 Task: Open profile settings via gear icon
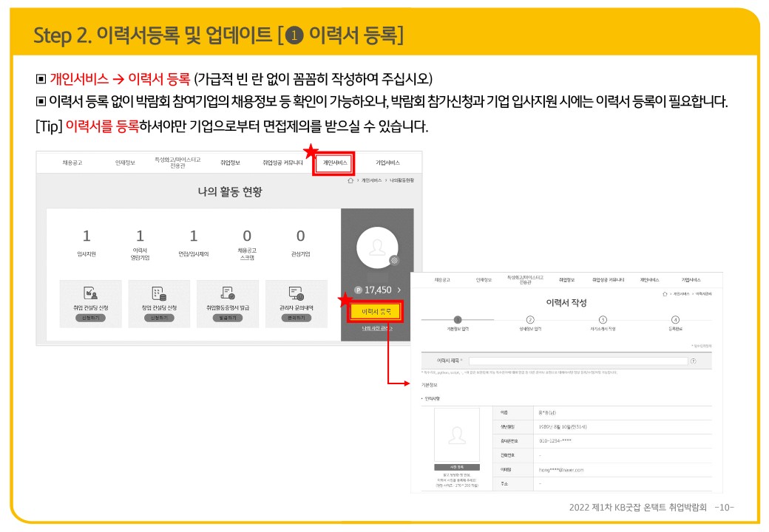(x=394, y=260)
